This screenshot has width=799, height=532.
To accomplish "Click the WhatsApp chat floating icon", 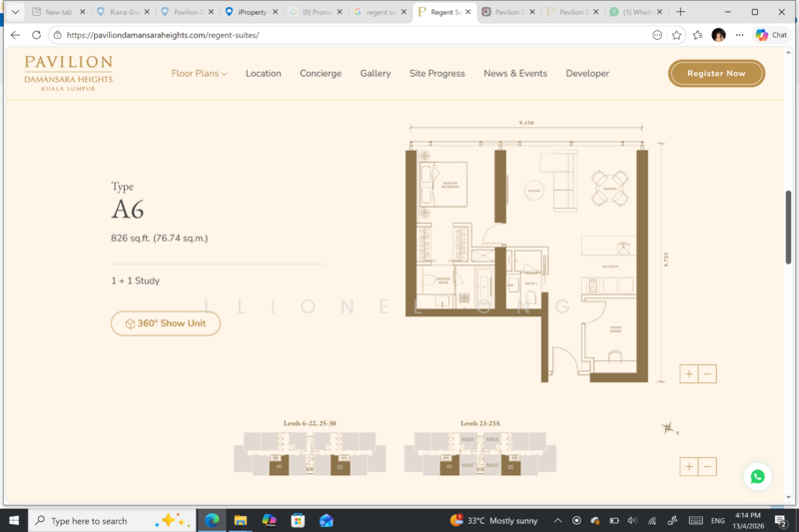I will point(757,476).
